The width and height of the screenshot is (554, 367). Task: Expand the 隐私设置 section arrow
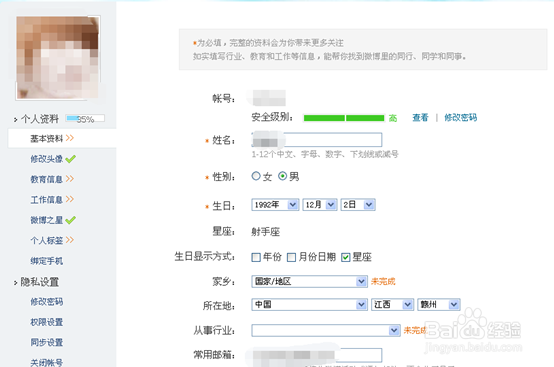[x=16, y=283]
